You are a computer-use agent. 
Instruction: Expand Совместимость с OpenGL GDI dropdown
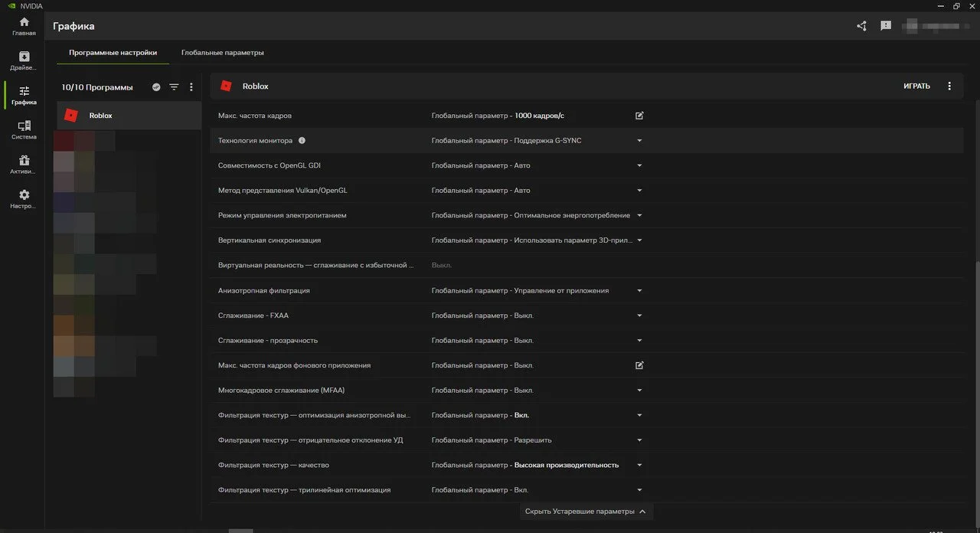point(639,165)
